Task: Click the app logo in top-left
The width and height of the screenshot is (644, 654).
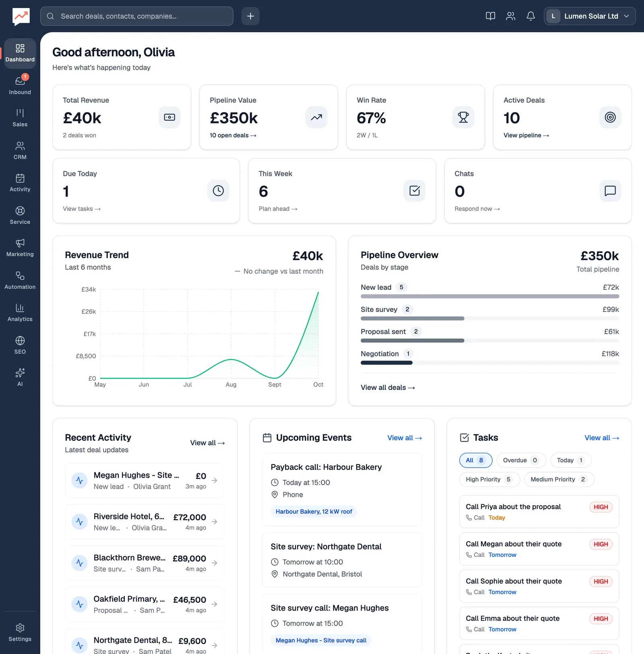Action: pos(21,17)
